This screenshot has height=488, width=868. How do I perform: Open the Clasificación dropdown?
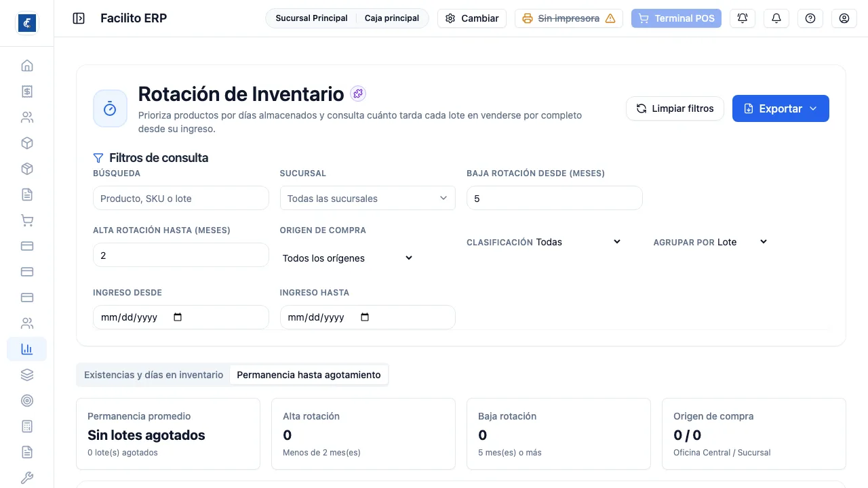tap(578, 242)
